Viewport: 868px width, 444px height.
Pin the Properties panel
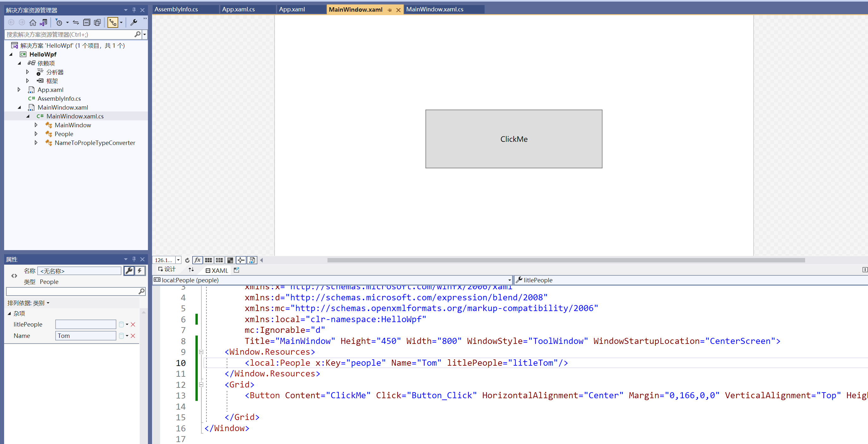[x=134, y=259]
